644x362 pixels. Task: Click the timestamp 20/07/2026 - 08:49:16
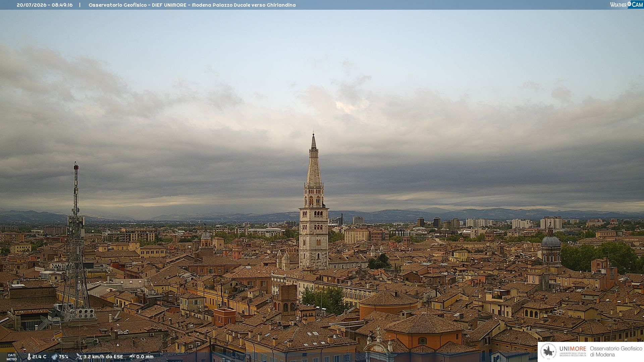(x=45, y=5)
